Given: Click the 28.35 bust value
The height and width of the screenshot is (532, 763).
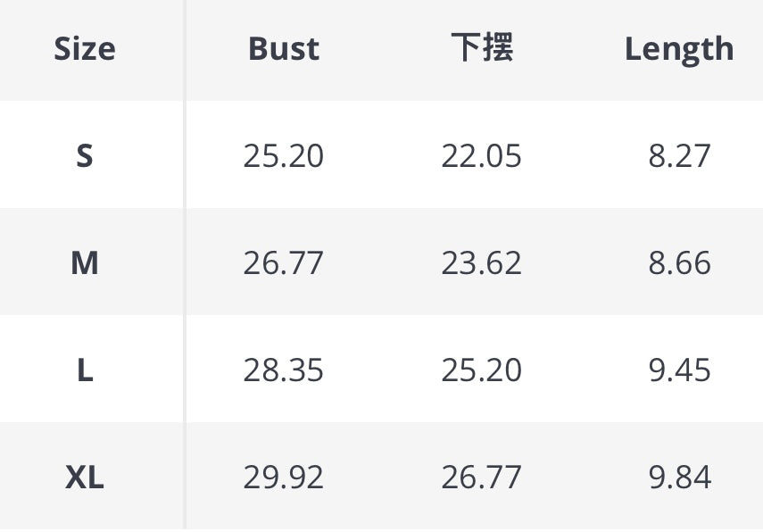Looking at the screenshot, I should [x=283, y=370].
